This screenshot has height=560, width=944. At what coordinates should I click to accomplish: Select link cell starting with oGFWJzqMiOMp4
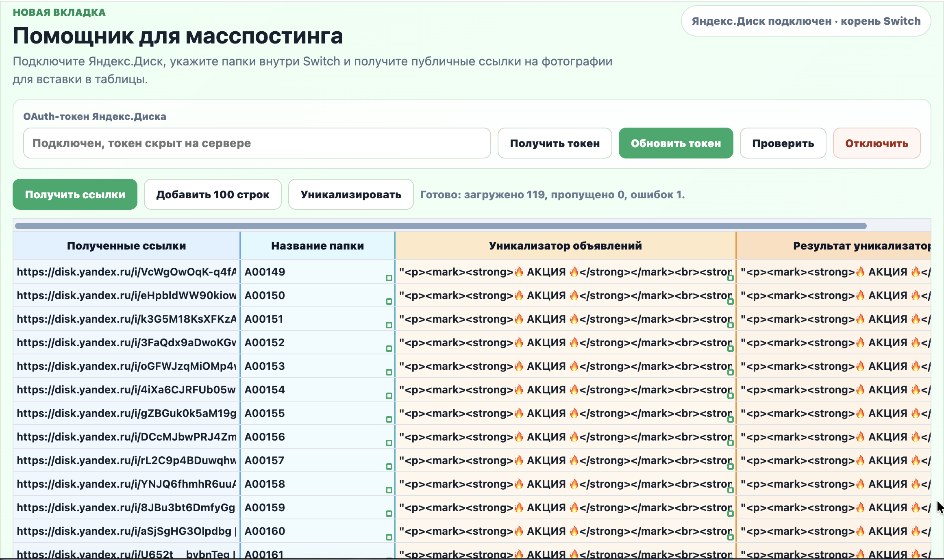pyautogui.click(x=126, y=366)
